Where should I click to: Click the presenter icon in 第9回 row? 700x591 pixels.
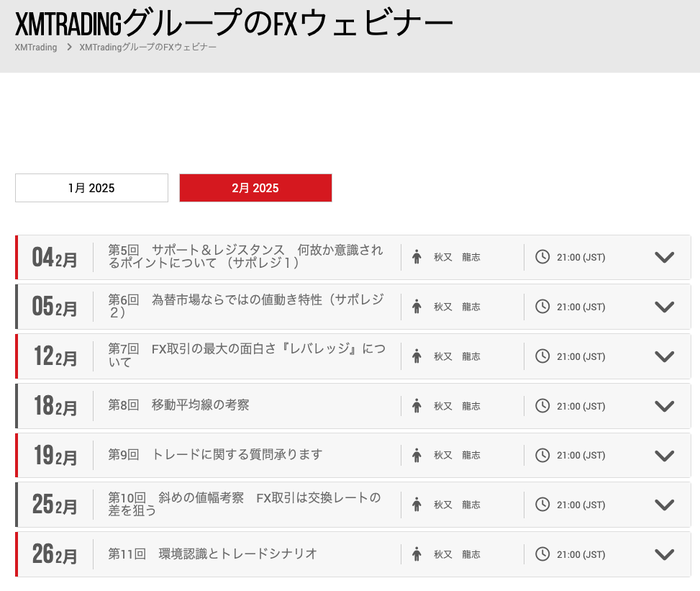click(x=417, y=455)
